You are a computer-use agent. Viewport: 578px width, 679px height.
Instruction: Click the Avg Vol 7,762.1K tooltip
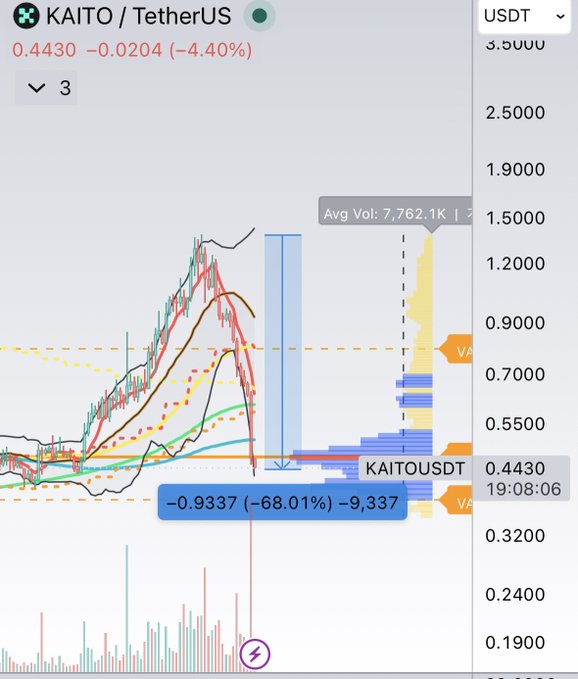(395, 211)
